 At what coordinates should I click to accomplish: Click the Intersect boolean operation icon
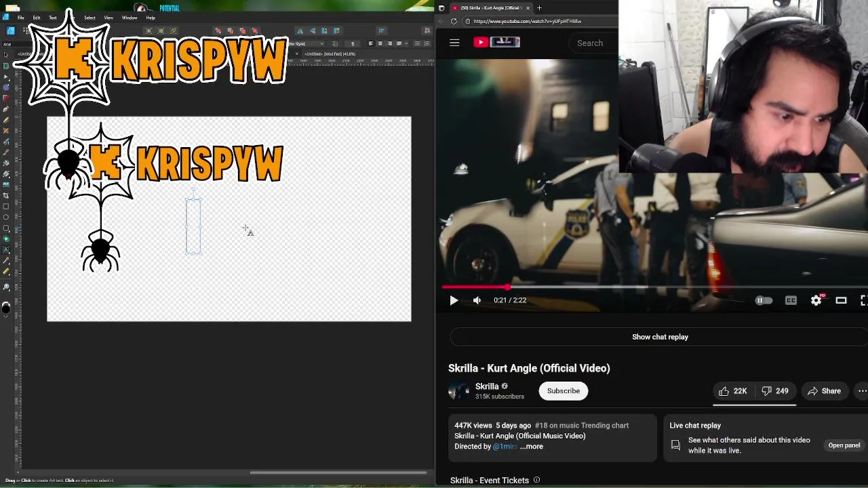pos(242,30)
